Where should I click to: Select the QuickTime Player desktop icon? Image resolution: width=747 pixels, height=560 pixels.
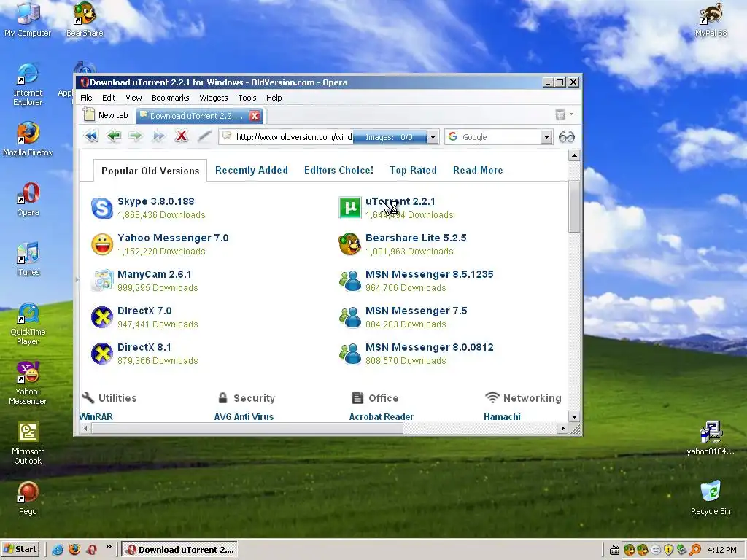click(x=28, y=324)
